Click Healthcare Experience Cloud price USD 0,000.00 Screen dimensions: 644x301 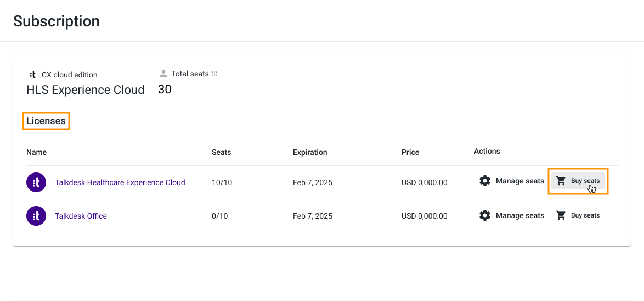pos(424,182)
